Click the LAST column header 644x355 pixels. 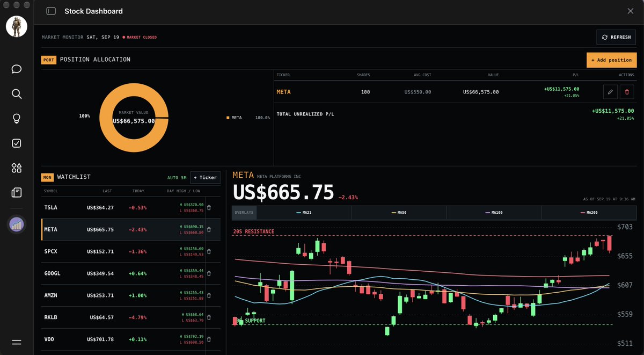107,191
